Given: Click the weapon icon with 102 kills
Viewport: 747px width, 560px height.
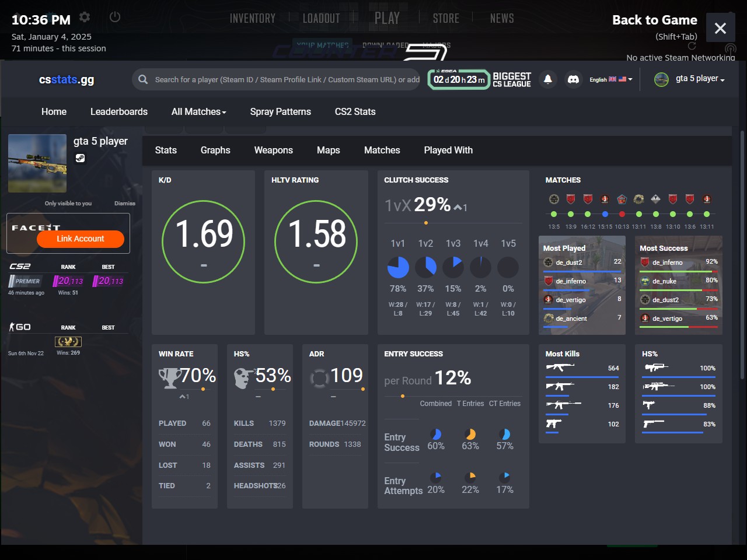Looking at the screenshot, I should pos(554,423).
